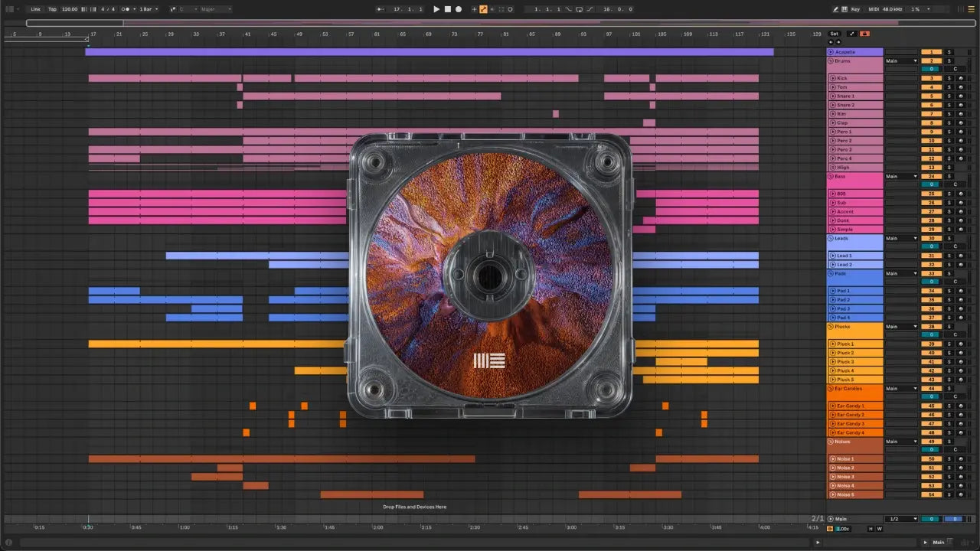This screenshot has height=551, width=980.
Task: Open the 1 Bar quantization menu
Action: [x=148, y=9]
